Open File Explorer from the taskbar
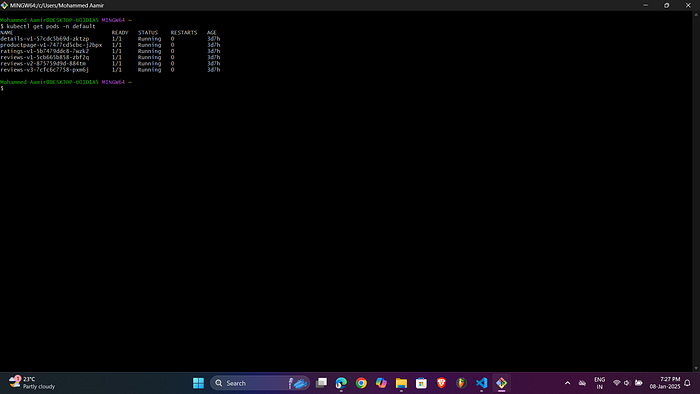The image size is (700, 394). [x=401, y=383]
